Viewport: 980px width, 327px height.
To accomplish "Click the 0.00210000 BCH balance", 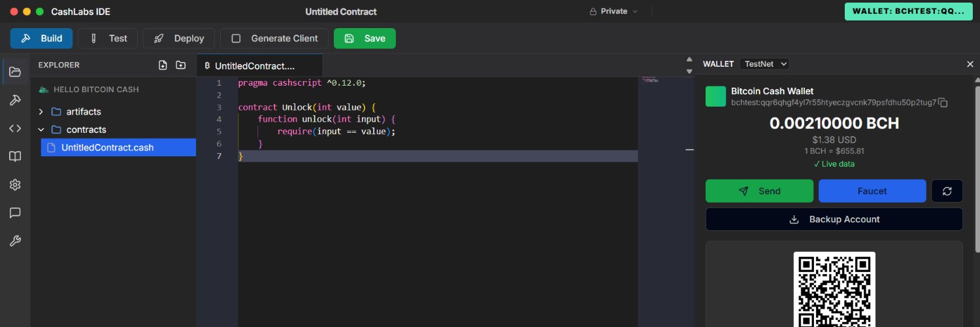I will [x=834, y=124].
